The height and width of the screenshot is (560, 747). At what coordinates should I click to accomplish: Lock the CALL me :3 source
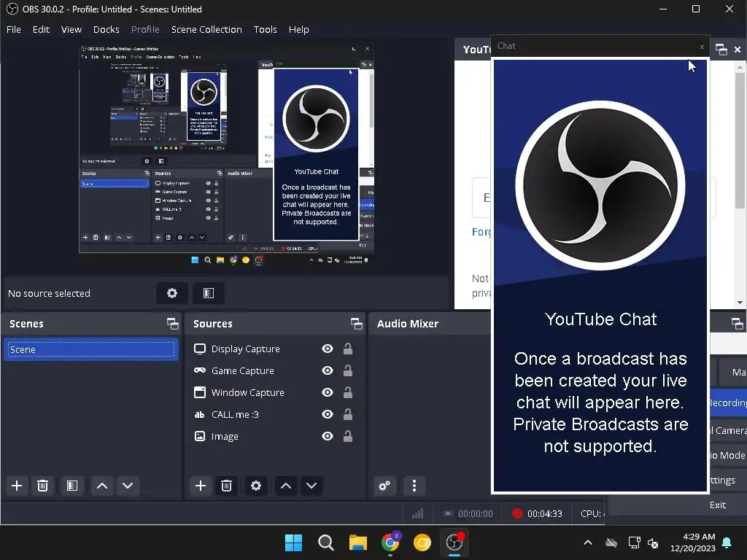pyautogui.click(x=348, y=414)
